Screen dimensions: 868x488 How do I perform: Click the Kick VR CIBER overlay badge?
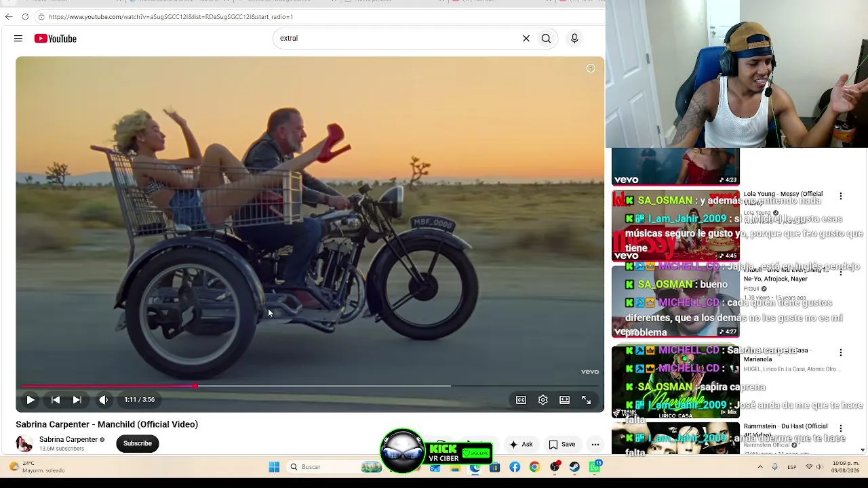point(436,452)
